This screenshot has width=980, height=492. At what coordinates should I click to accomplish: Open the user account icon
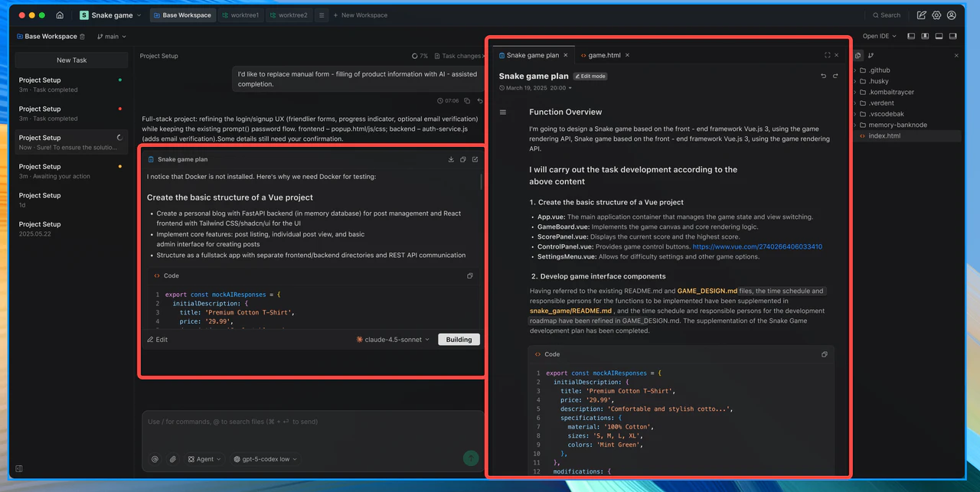point(952,15)
